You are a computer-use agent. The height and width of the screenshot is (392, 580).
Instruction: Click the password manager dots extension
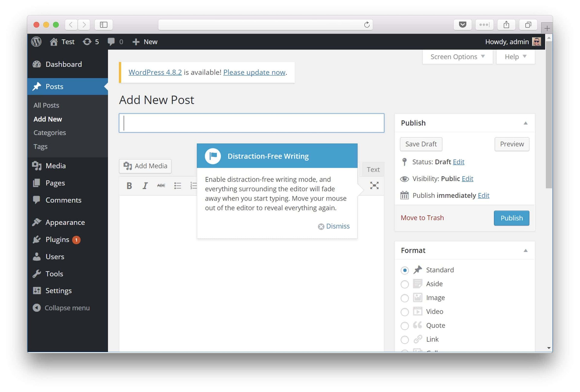tap(484, 25)
